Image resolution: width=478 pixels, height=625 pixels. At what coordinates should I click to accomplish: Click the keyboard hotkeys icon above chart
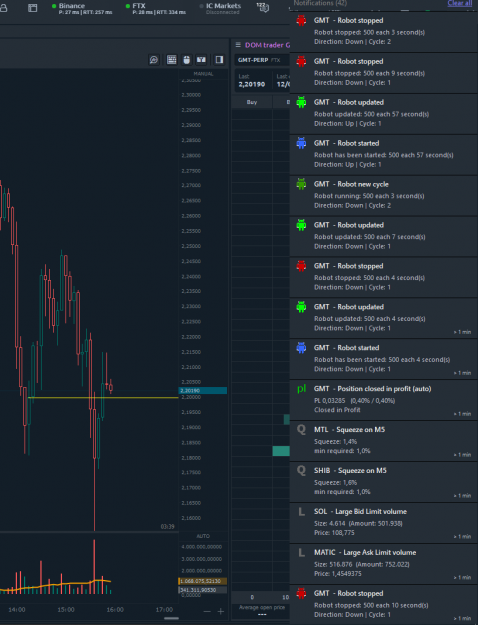(171, 60)
